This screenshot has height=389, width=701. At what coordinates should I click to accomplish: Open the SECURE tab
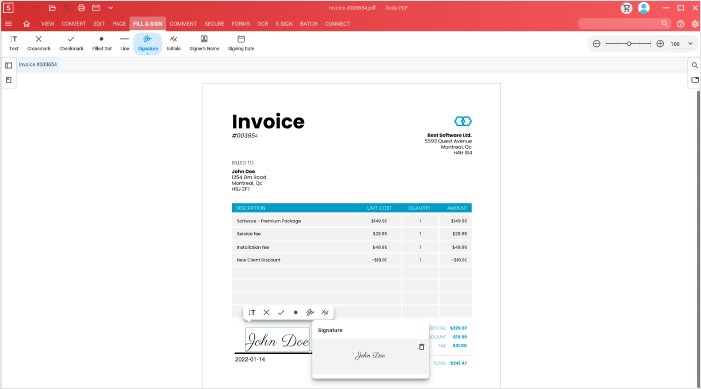click(214, 24)
